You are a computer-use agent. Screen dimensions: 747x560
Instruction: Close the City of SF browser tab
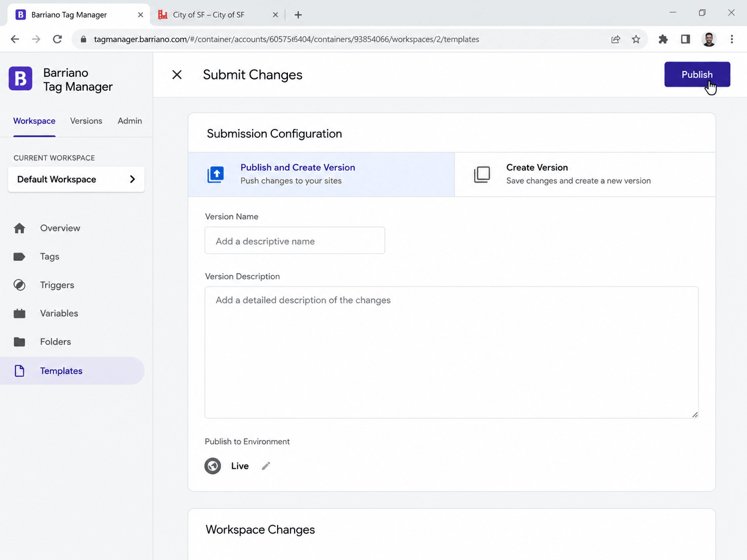pyautogui.click(x=275, y=14)
